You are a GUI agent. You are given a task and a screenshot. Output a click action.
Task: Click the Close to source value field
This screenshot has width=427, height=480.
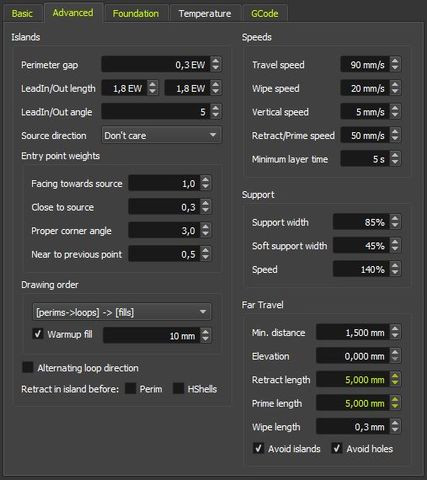pyautogui.click(x=165, y=207)
